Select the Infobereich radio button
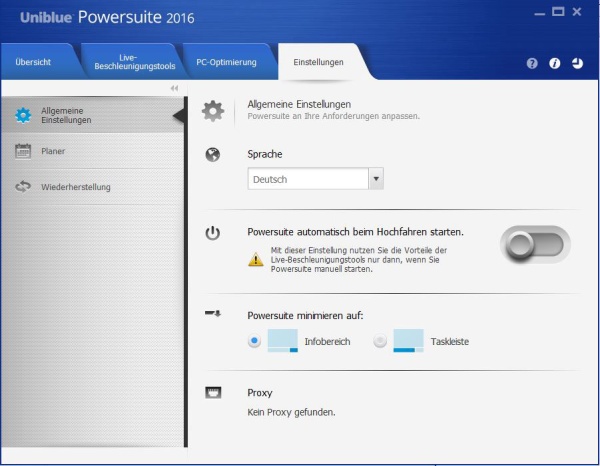This screenshot has height=466, width=600. click(254, 341)
